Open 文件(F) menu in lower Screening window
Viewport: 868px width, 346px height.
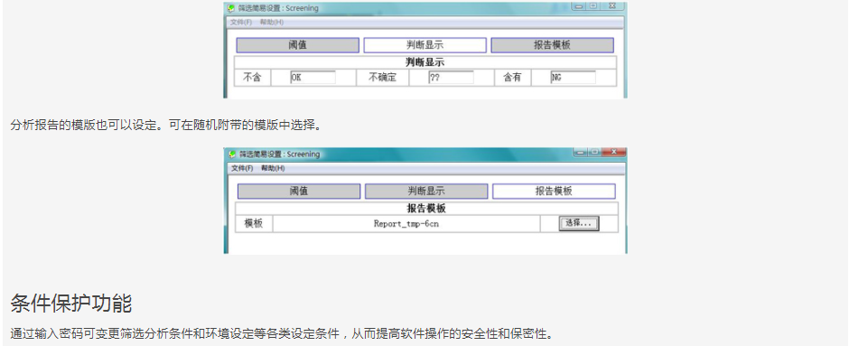click(x=242, y=168)
